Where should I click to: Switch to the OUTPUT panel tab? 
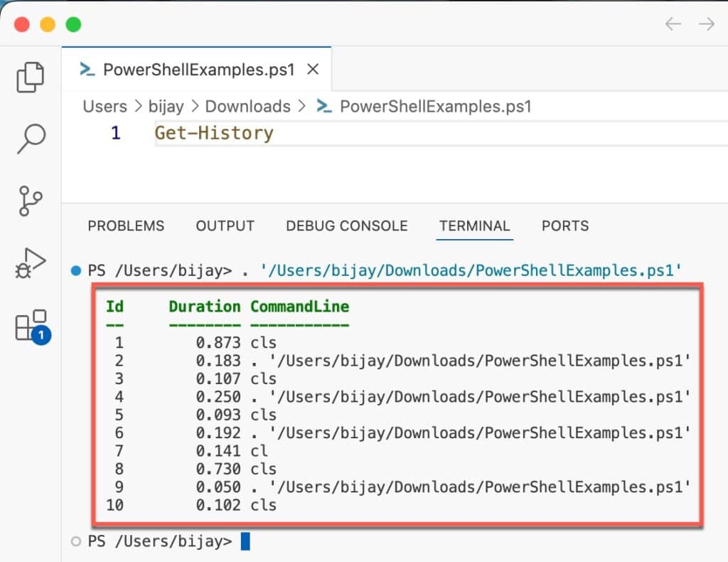click(x=225, y=226)
